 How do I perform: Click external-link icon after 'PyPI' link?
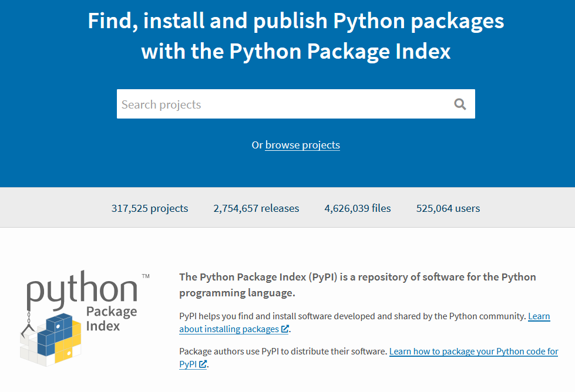tap(203, 364)
